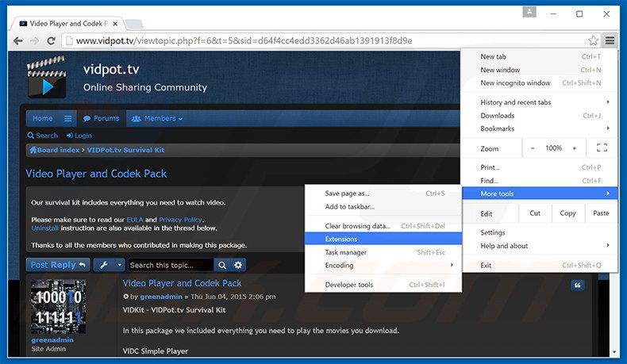The image size is (627, 364).
Task: Click Copy in Edit row
Action: click(x=567, y=213)
